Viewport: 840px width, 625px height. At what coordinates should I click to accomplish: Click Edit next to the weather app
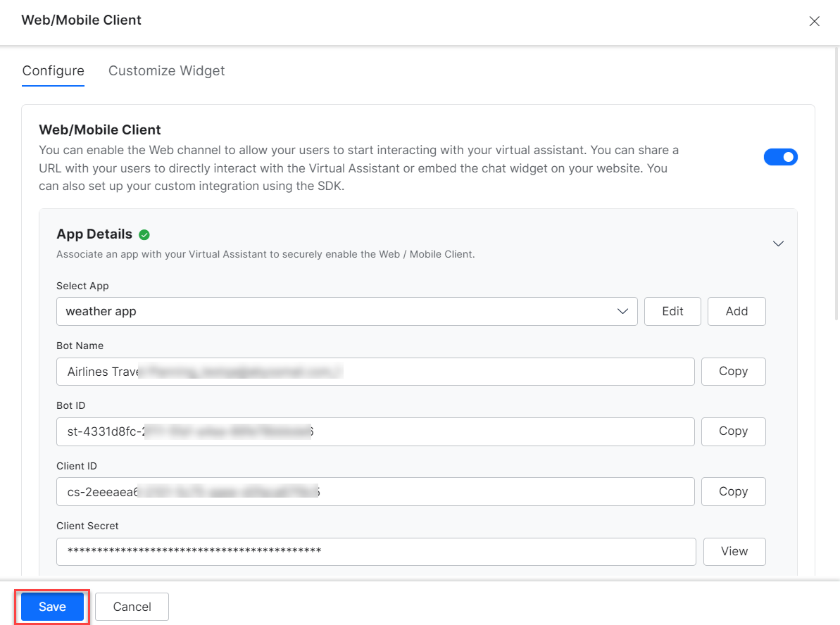click(672, 311)
